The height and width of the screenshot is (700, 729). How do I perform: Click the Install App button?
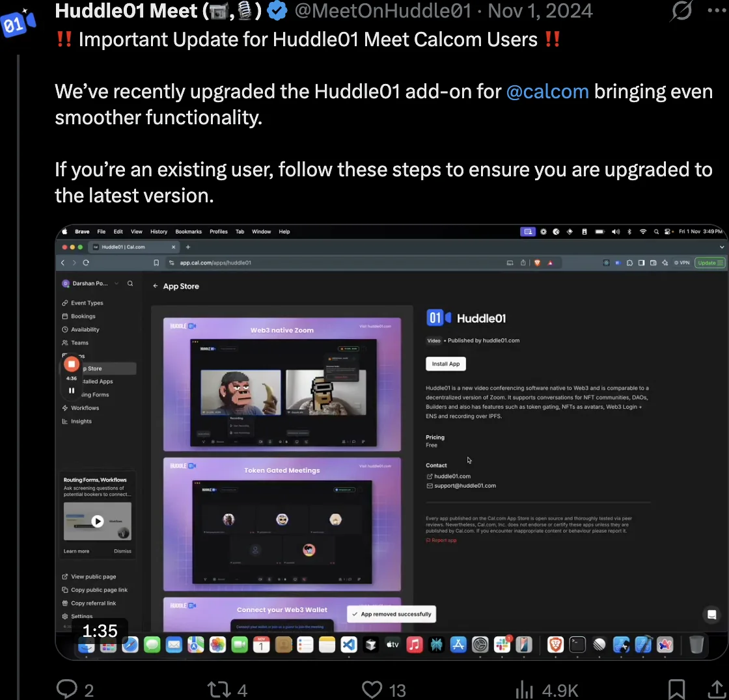pyautogui.click(x=445, y=364)
